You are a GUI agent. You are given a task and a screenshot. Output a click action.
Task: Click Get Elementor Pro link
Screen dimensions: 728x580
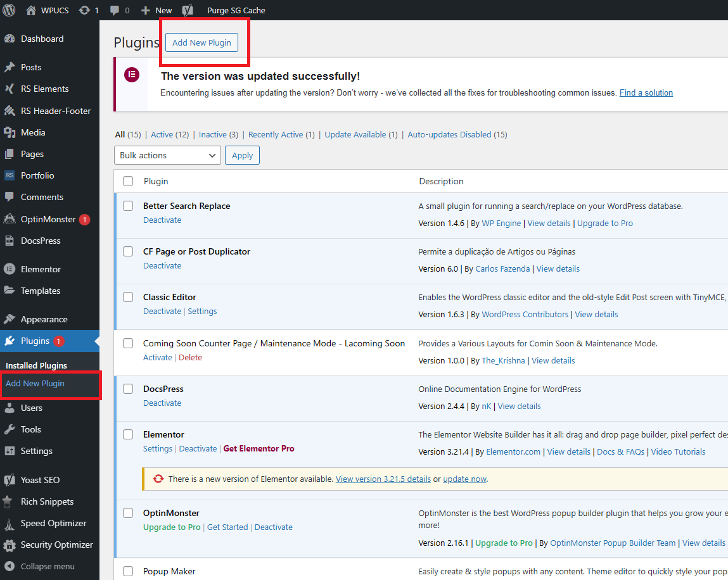click(x=259, y=449)
